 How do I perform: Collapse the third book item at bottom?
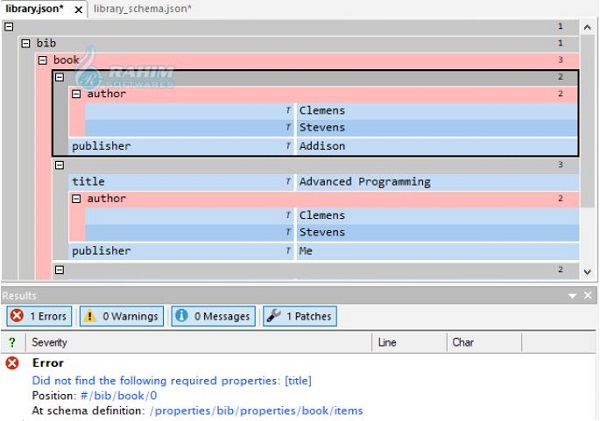59,270
